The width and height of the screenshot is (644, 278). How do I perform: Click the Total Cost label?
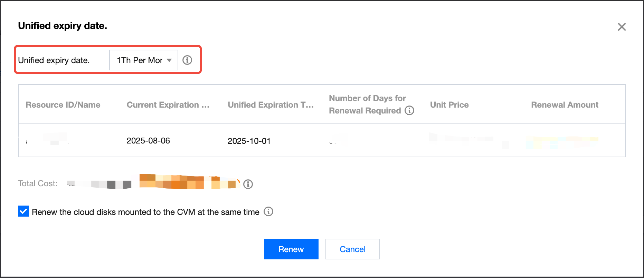click(x=38, y=183)
